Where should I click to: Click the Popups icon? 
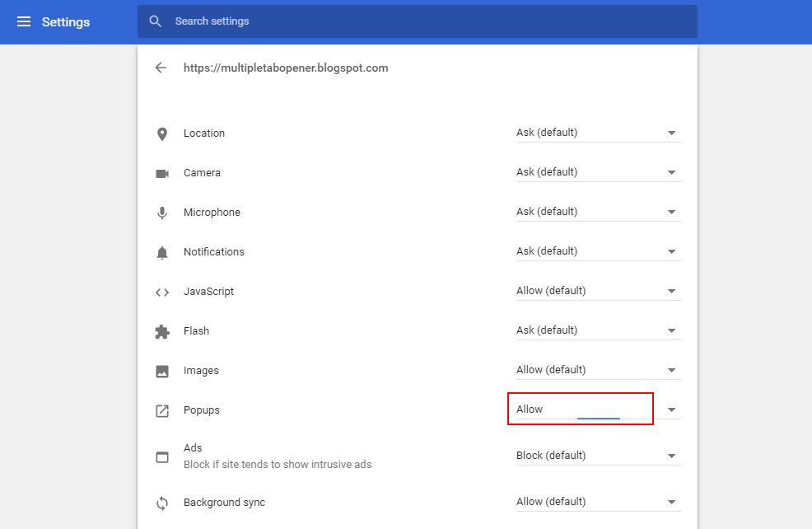click(x=162, y=410)
